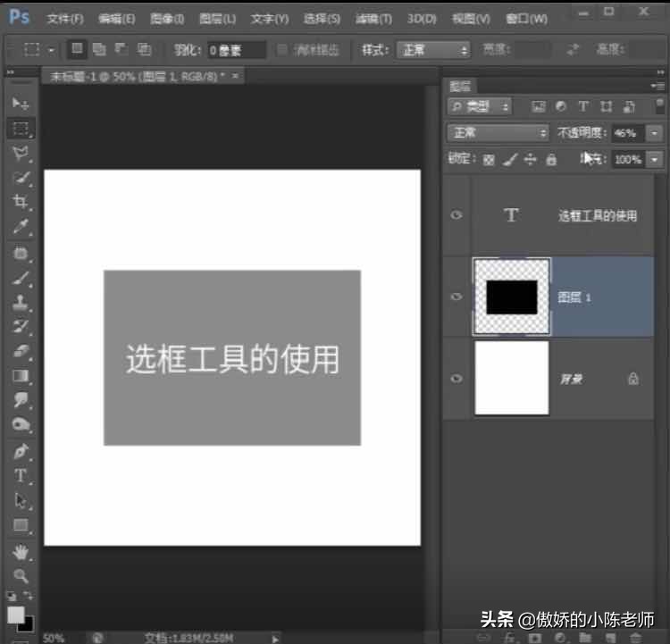This screenshot has width=670, height=644.
Task: Open fill slider dropdown arrow
Action: [x=655, y=160]
